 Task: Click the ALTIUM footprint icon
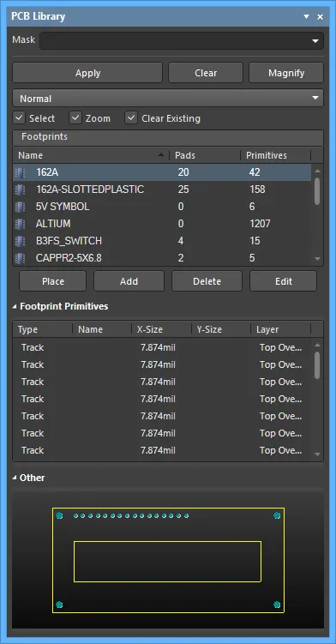(20, 224)
